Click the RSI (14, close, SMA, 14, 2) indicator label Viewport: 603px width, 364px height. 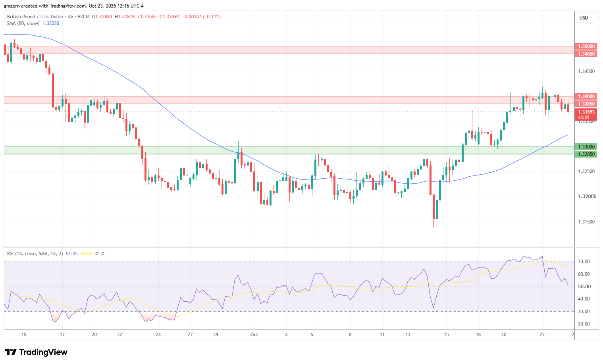click(35, 254)
